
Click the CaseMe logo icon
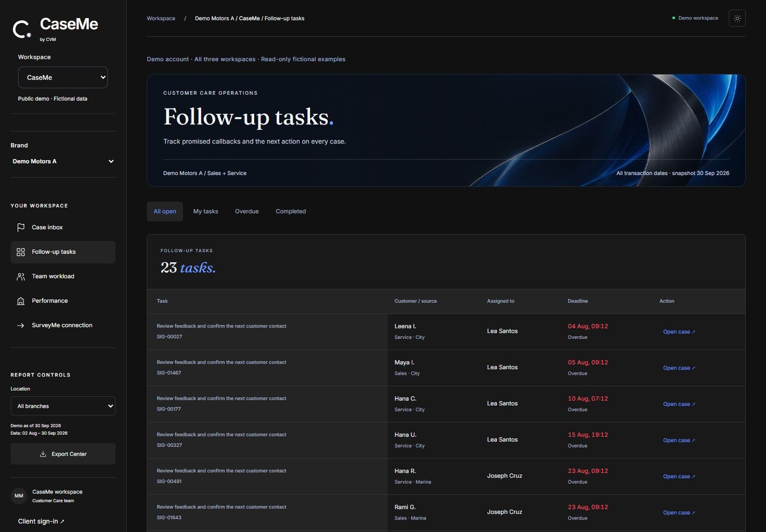(x=22, y=29)
